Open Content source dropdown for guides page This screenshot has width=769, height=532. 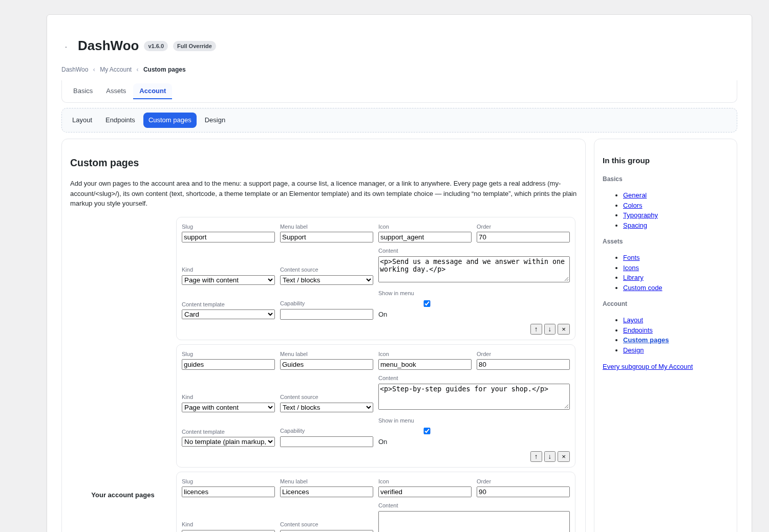(327, 408)
